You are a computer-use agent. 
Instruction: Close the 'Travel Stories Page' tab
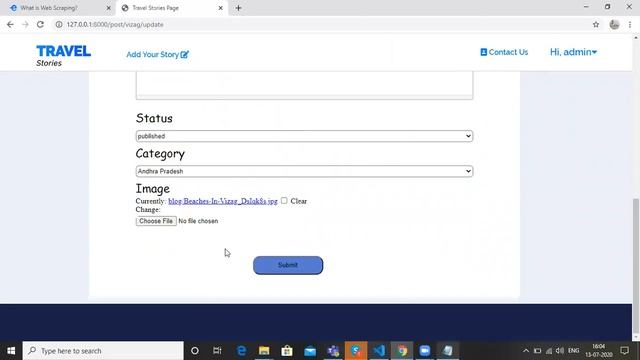[220, 8]
